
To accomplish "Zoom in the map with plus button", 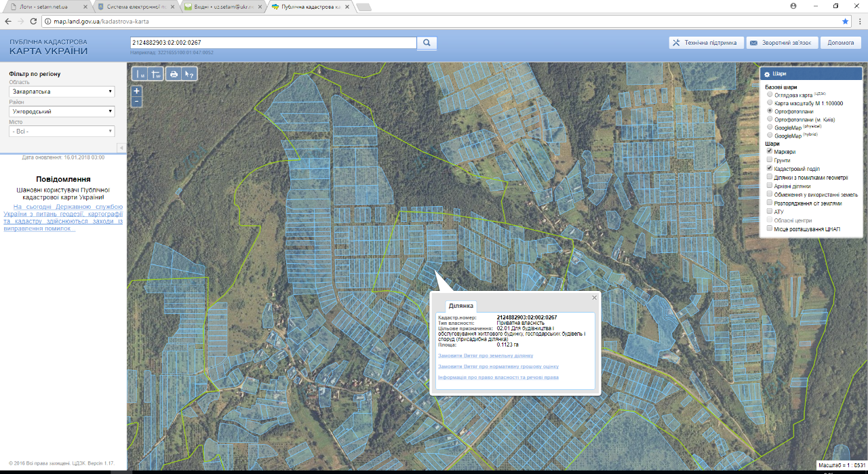I will [137, 91].
